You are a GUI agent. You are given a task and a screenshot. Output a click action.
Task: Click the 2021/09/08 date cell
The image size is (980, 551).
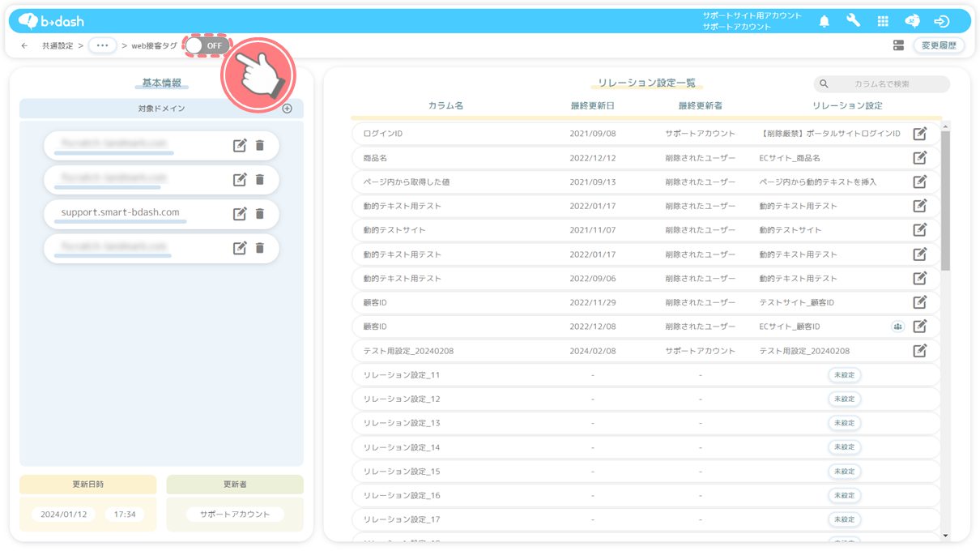pyautogui.click(x=592, y=134)
